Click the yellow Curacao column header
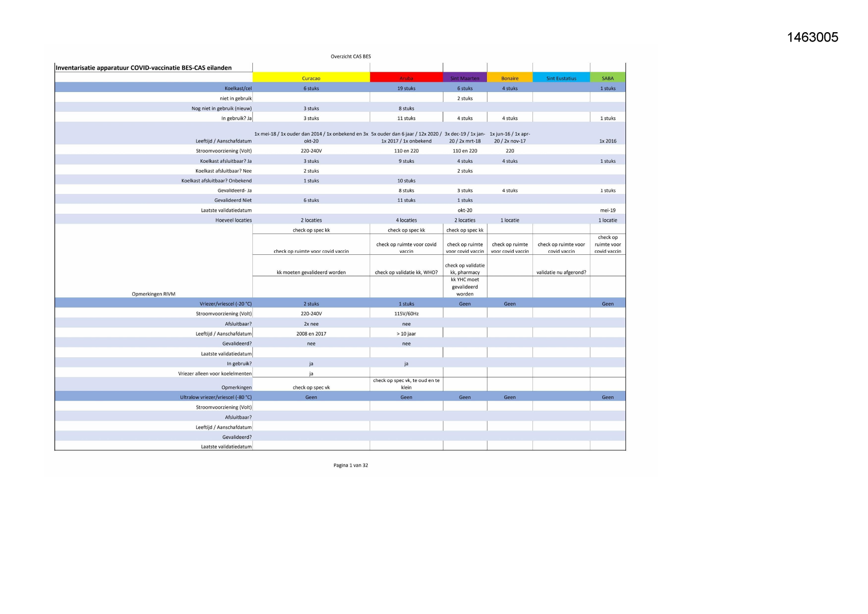 [x=311, y=78]
